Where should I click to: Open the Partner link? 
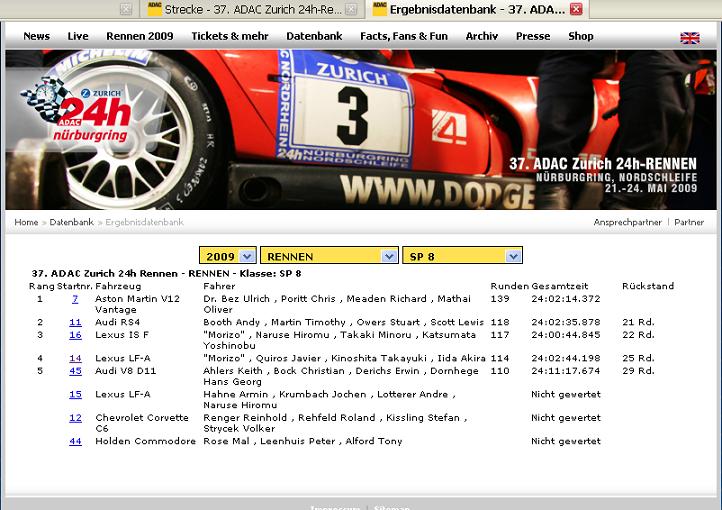(689, 222)
